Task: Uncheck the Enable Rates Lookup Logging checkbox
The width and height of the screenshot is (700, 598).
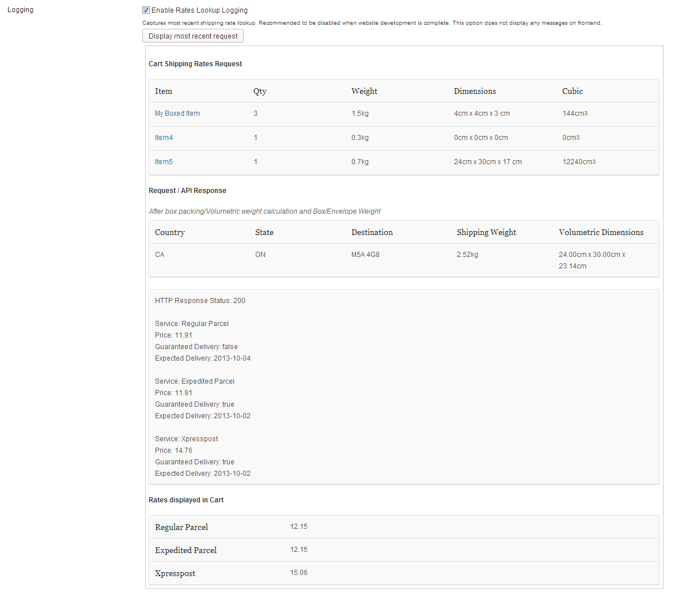Action: pyautogui.click(x=146, y=10)
